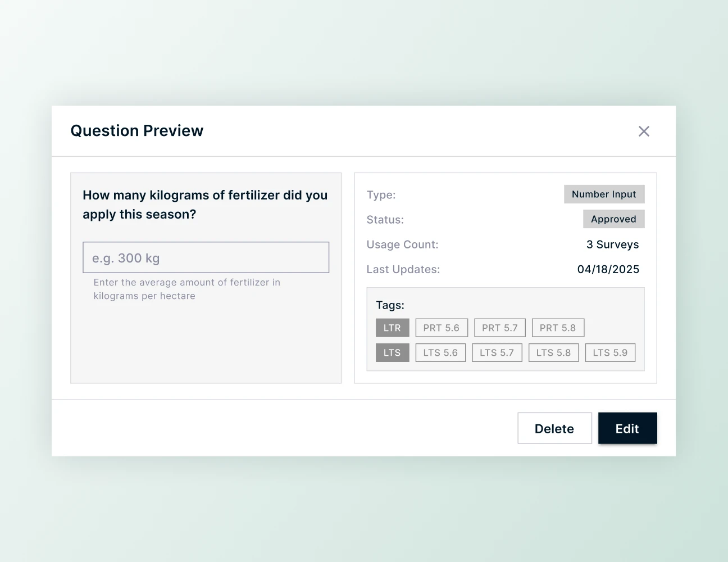This screenshot has width=728, height=562.
Task: Click the fertilizer question heading text
Action: pos(205,205)
